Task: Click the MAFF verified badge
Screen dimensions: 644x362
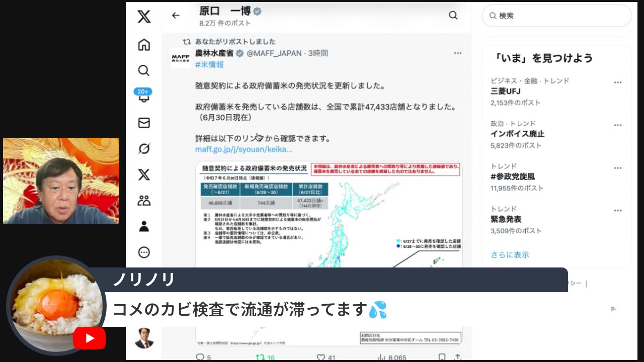Action: point(240,53)
